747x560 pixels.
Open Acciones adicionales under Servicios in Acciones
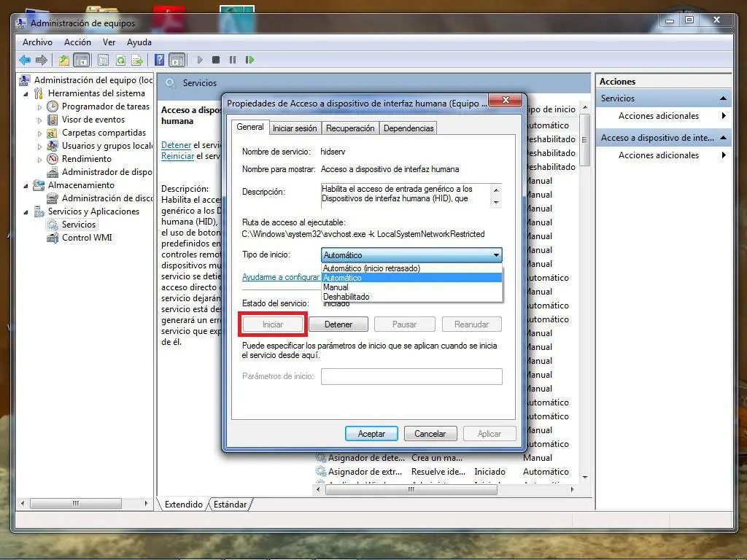pyautogui.click(x=659, y=116)
